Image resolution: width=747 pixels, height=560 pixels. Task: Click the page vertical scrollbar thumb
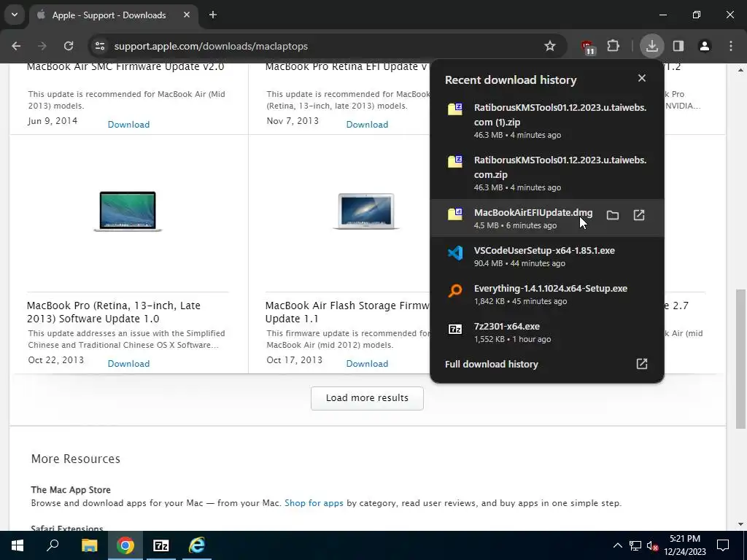740,359
